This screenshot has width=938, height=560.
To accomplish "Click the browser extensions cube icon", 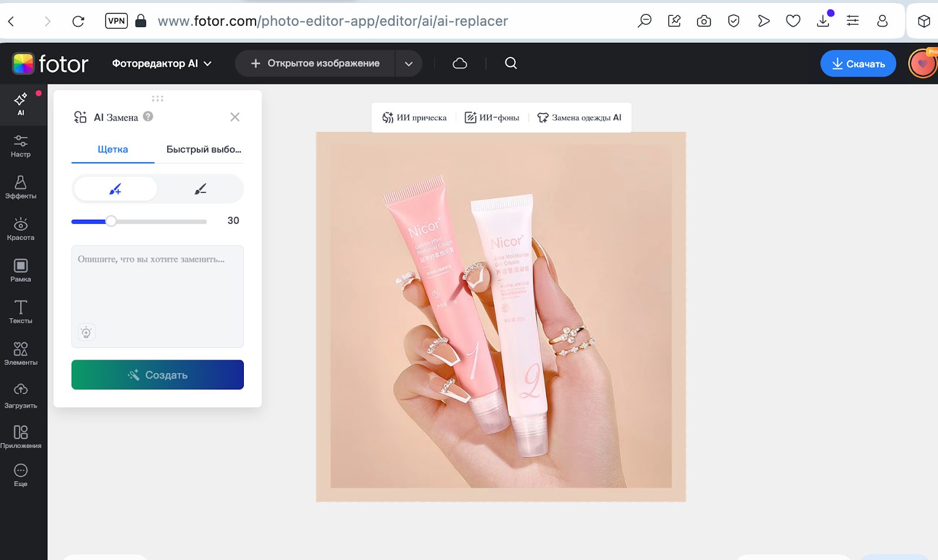I will pyautogui.click(x=924, y=22).
